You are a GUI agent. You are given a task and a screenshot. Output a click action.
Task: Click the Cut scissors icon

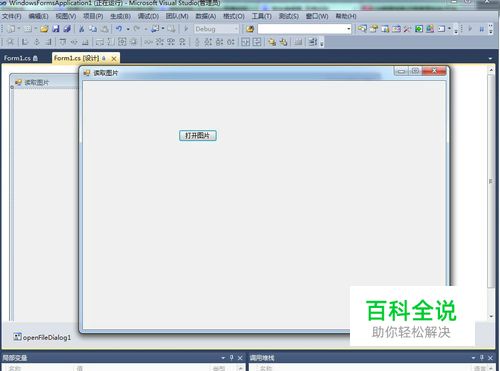tap(81, 29)
